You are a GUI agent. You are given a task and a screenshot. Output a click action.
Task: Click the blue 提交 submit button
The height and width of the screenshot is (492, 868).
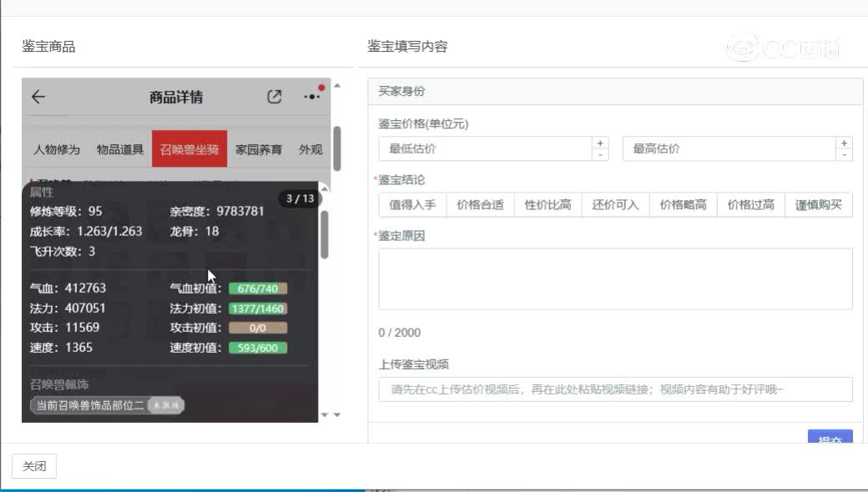coord(830,439)
